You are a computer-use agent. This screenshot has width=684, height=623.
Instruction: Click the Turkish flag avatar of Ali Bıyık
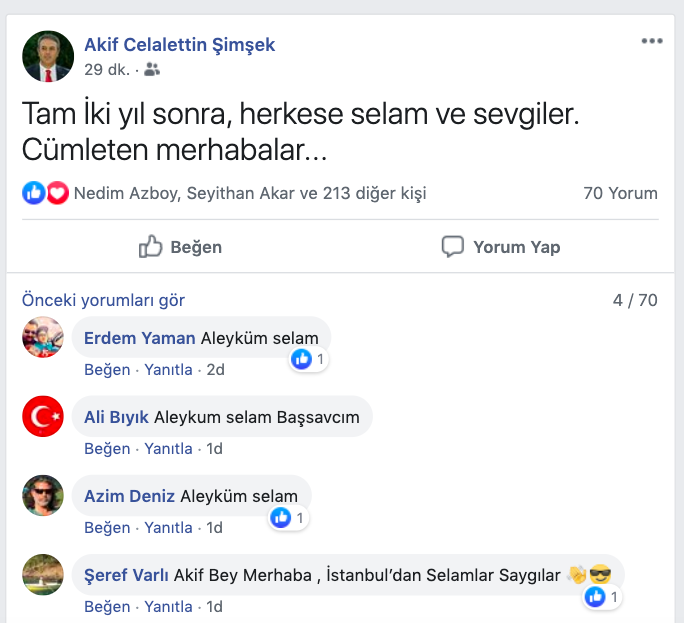[x=43, y=416]
